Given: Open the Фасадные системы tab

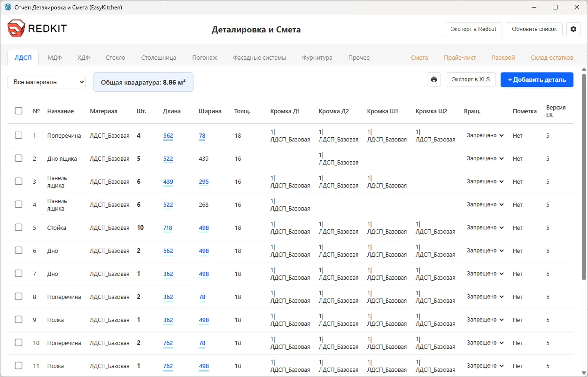Looking at the screenshot, I should pyautogui.click(x=259, y=57).
